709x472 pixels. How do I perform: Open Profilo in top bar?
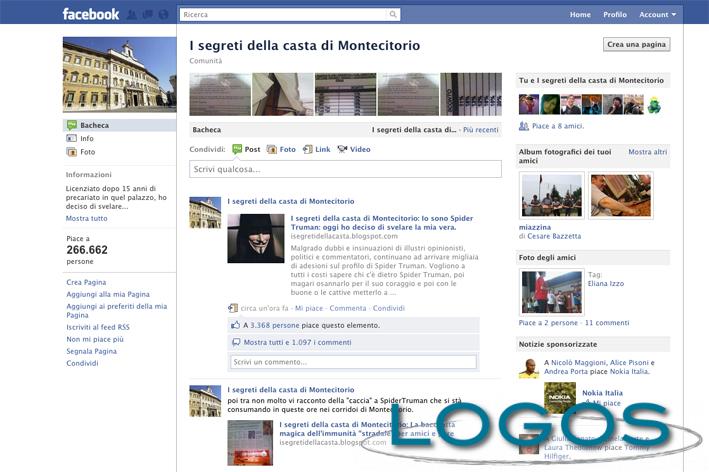614,14
